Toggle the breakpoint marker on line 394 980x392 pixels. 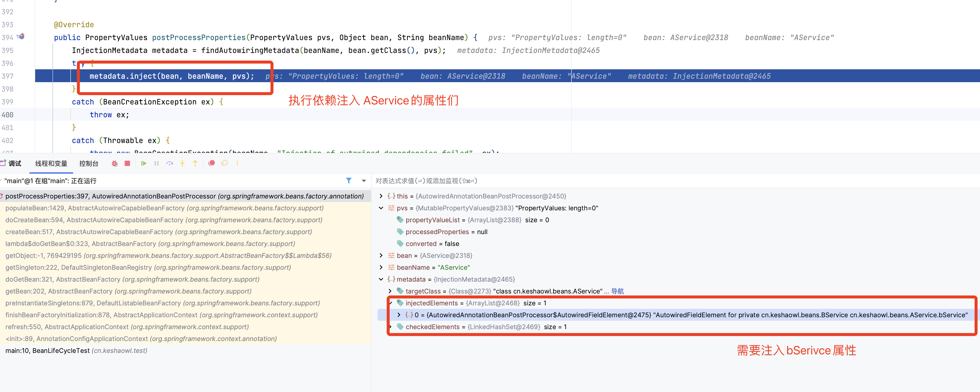22,36
